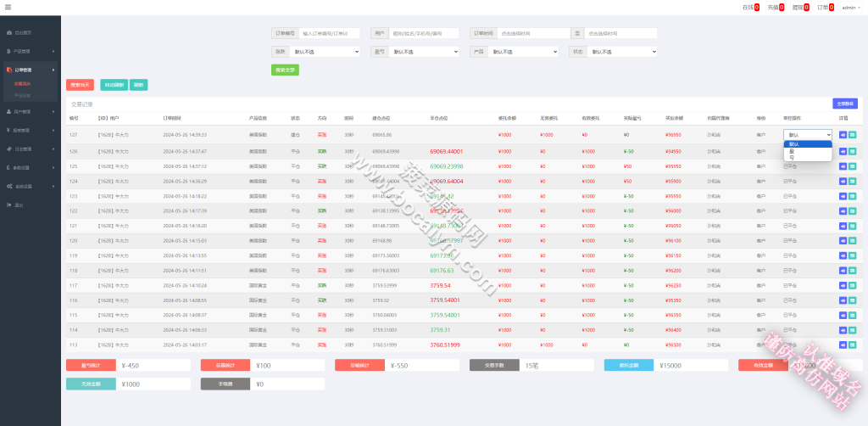Open the 产品 product filter dropdown
Image resolution: width=868 pixels, height=426 pixels.
(x=523, y=52)
